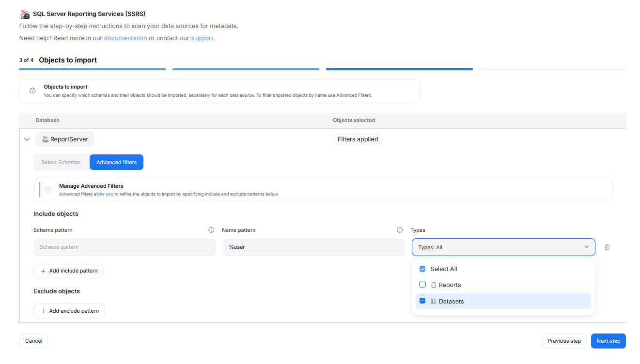Click info icon in Objects to import box
The height and width of the screenshot is (364, 640).
pyautogui.click(x=32, y=91)
